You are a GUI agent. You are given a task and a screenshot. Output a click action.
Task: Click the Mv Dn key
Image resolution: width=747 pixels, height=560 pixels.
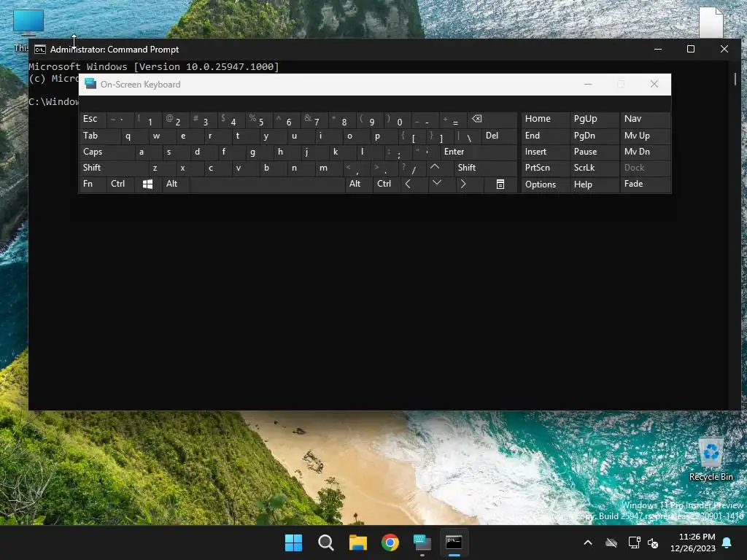coord(645,152)
